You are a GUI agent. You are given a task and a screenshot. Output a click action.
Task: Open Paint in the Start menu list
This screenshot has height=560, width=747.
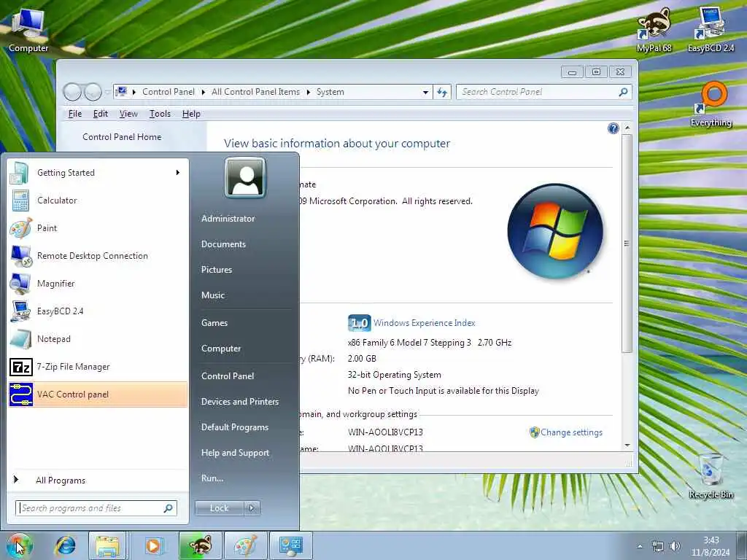[98, 227]
